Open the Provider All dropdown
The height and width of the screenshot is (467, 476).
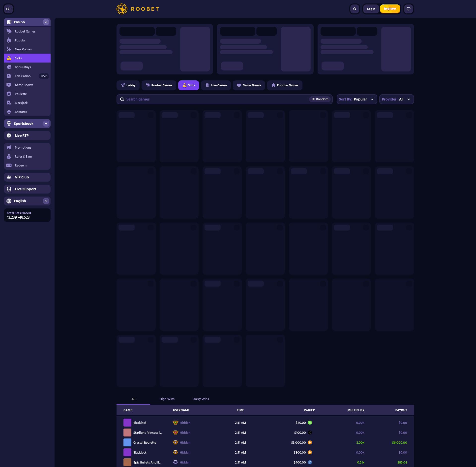396,99
